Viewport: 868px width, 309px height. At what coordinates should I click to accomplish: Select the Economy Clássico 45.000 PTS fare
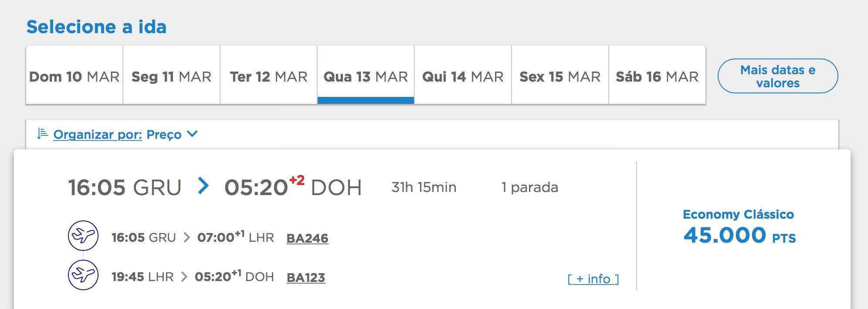point(739,227)
